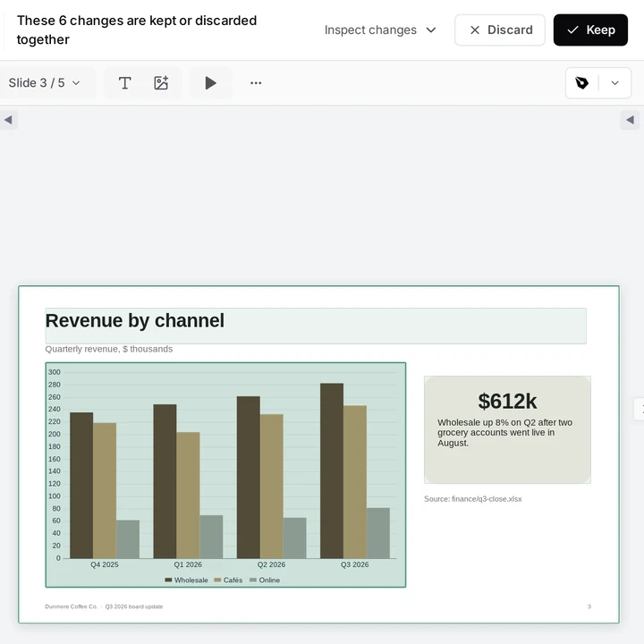This screenshot has height=644, width=644.
Task: Click the Q3 2026 Online bar
Action: tap(378, 533)
